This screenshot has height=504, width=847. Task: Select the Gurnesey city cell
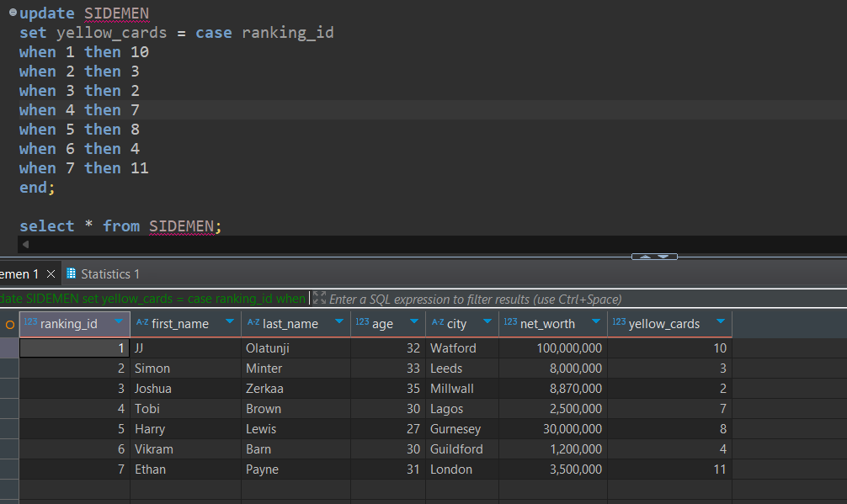[462, 429]
